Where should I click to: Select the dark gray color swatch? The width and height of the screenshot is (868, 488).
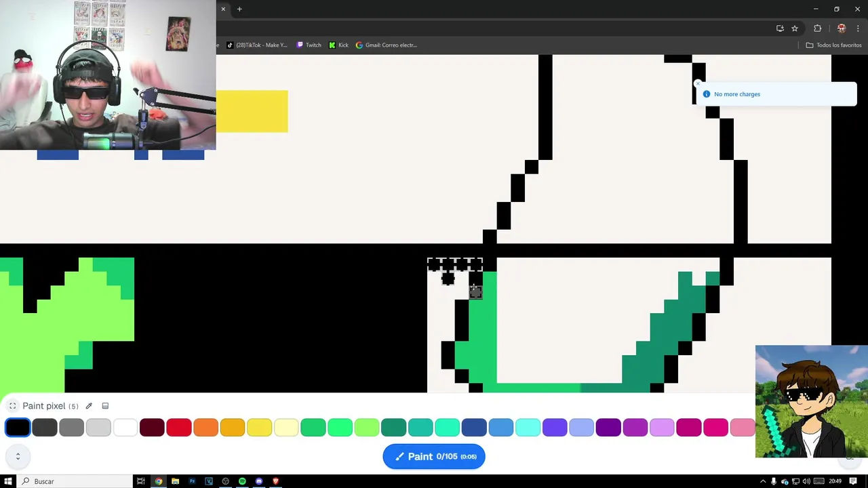coord(45,427)
